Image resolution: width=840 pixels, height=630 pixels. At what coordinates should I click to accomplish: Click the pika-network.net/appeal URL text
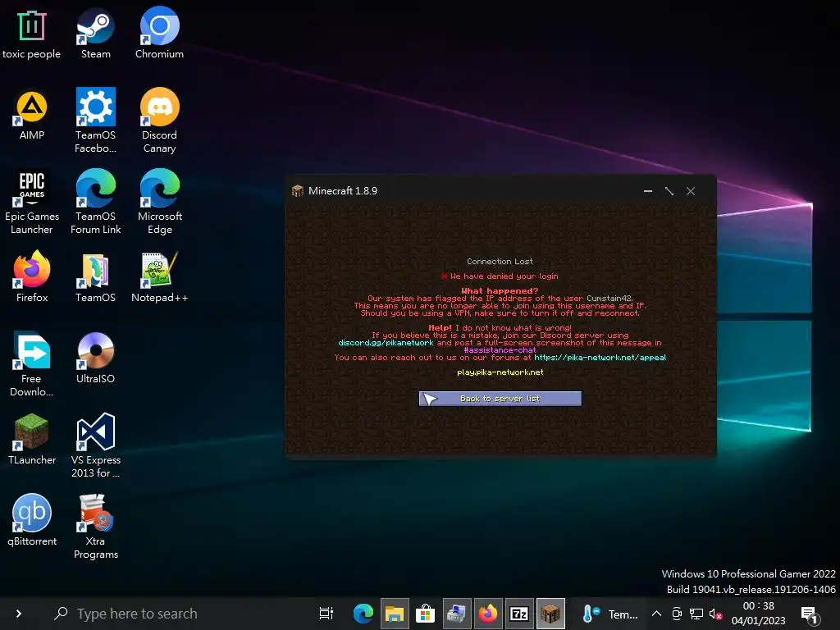pyautogui.click(x=600, y=358)
